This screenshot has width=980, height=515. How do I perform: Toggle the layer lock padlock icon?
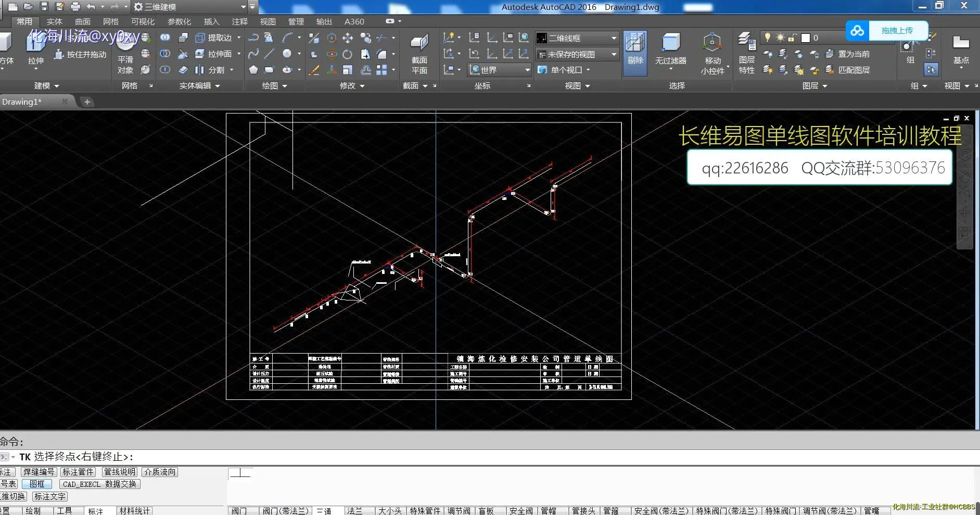[x=792, y=37]
